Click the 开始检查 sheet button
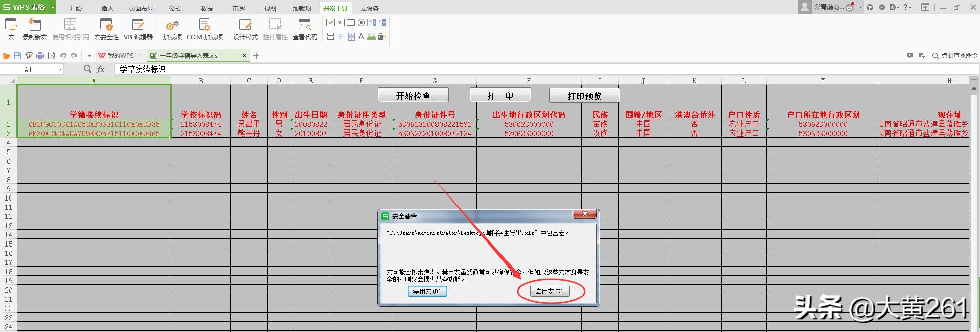The image size is (980, 332). [413, 96]
